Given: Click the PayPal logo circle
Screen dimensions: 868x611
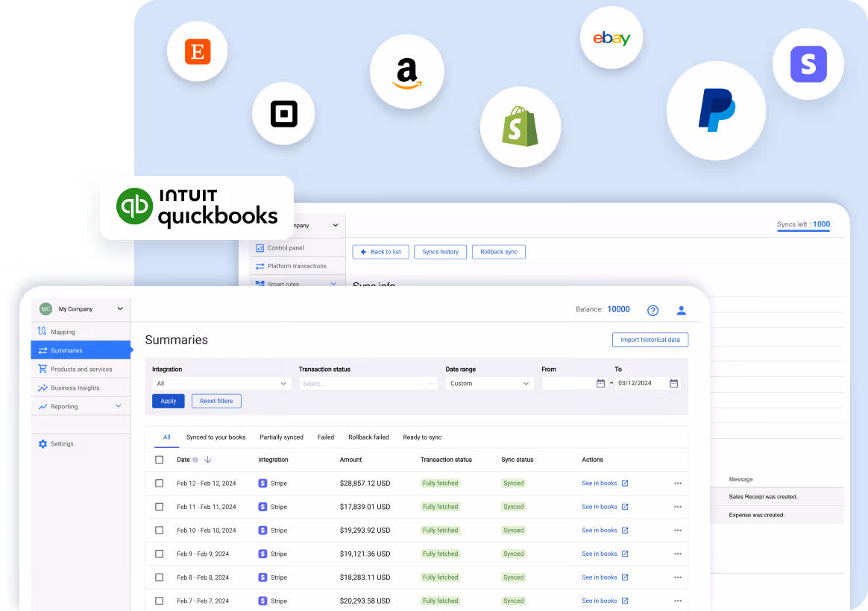Looking at the screenshot, I should tap(717, 110).
